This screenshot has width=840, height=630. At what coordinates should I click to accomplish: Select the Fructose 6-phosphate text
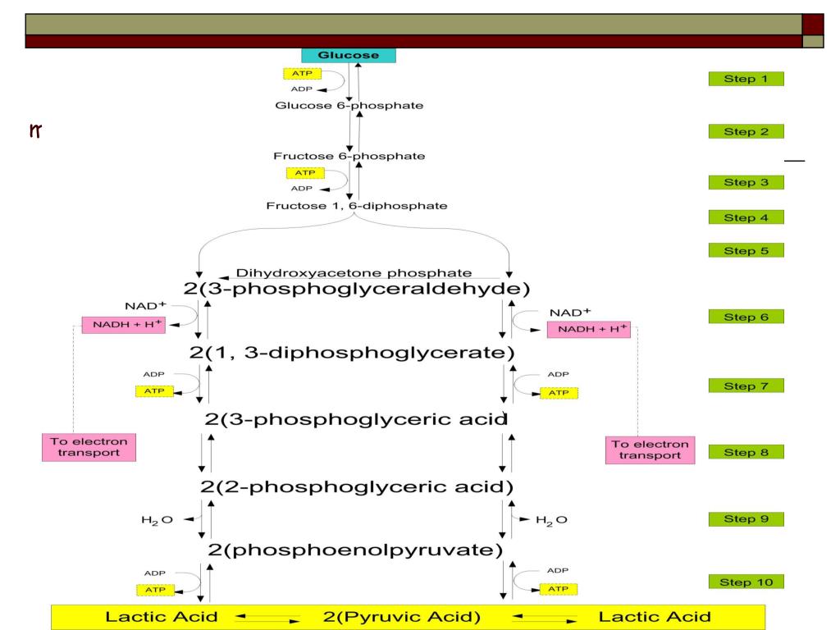pyautogui.click(x=349, y=156)
